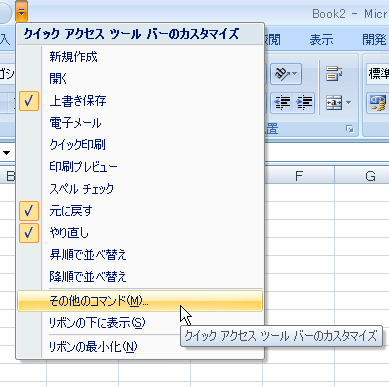
Task: Open the 表示 ribbon tab
Action: tap(321, 40)
